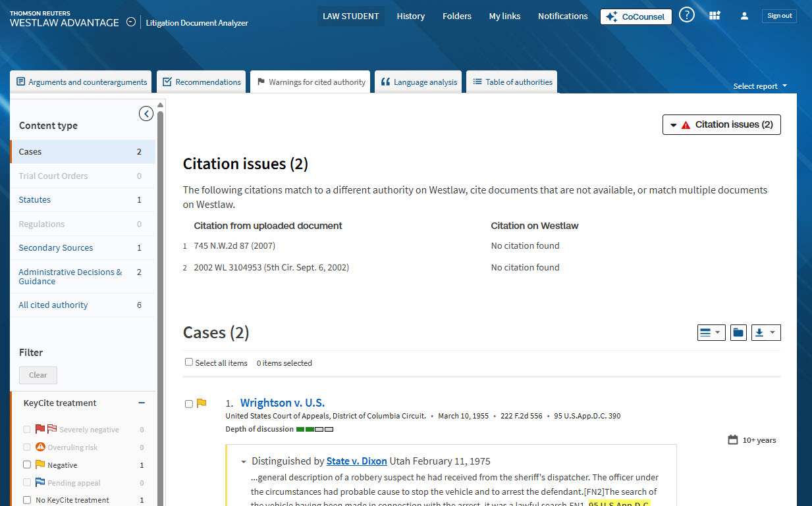
Task: Tick the Negative treatment filter checkbox
Action: pos(27,465)
